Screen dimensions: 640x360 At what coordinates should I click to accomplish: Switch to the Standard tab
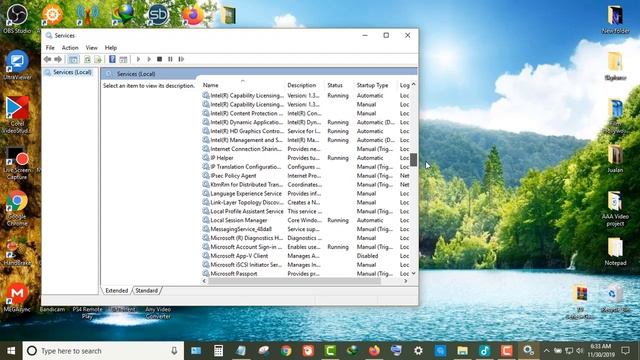147,291
